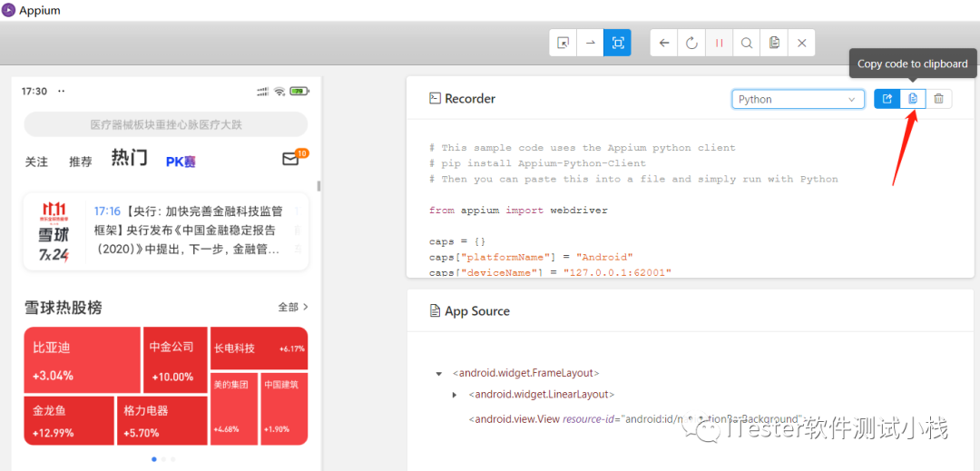Copy XML source with clipboard toolbar icon
The image size is (980, 471).
(774, 43)
